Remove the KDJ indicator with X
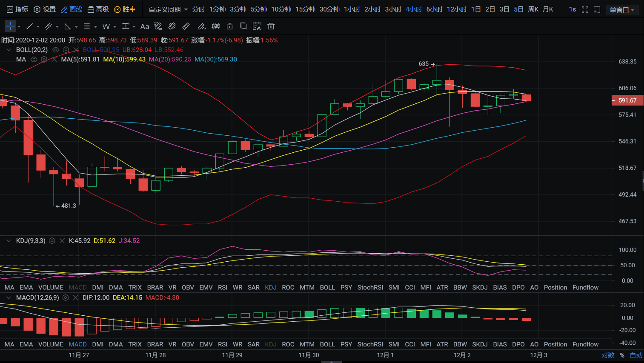Viewport: 644px width, 363px height. point(62,241)
